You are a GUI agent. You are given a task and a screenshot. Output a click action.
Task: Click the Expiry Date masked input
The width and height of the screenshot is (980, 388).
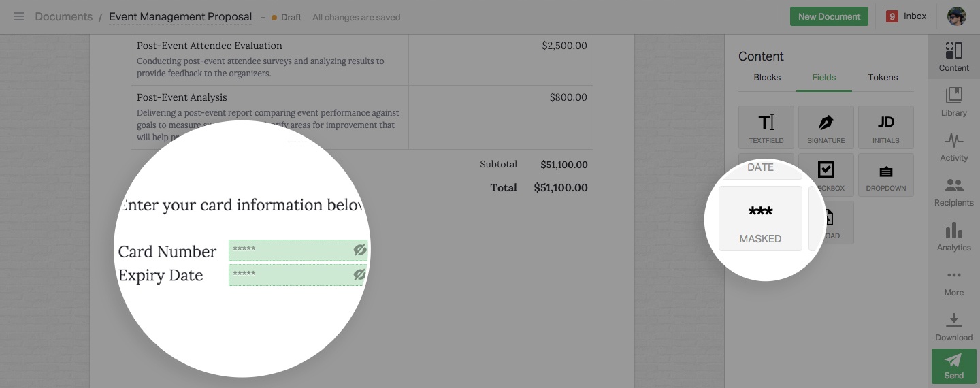coord(298,275)
